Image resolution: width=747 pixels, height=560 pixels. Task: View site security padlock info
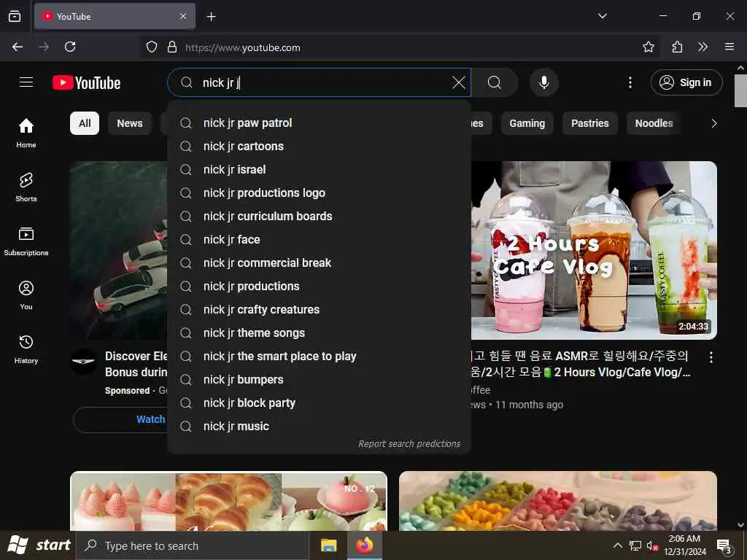tap(172, 47)
